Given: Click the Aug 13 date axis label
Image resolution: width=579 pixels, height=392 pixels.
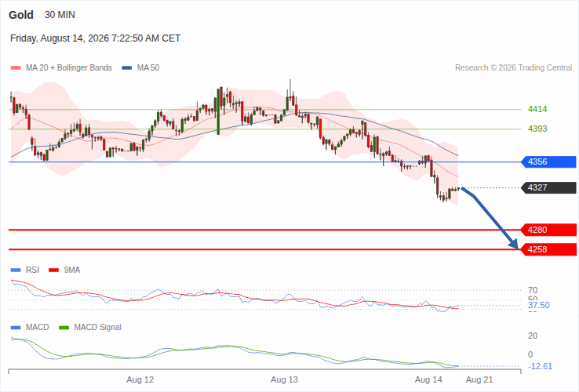Looking at the screenshot, I should (284, 379).
